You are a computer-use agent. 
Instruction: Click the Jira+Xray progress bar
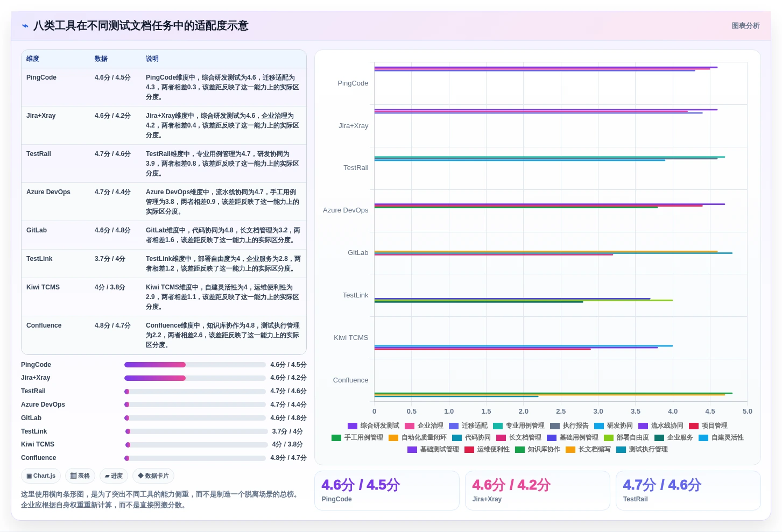(x=195, y=378)
